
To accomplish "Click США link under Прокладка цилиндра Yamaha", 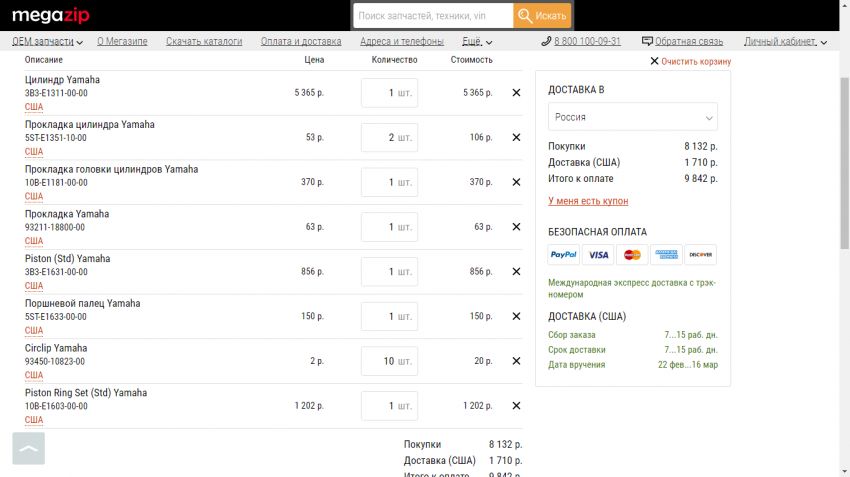I will coord(34,152).
